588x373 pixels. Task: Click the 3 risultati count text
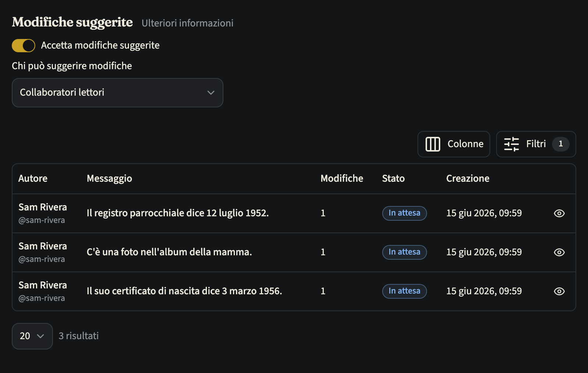click(79, 336)
